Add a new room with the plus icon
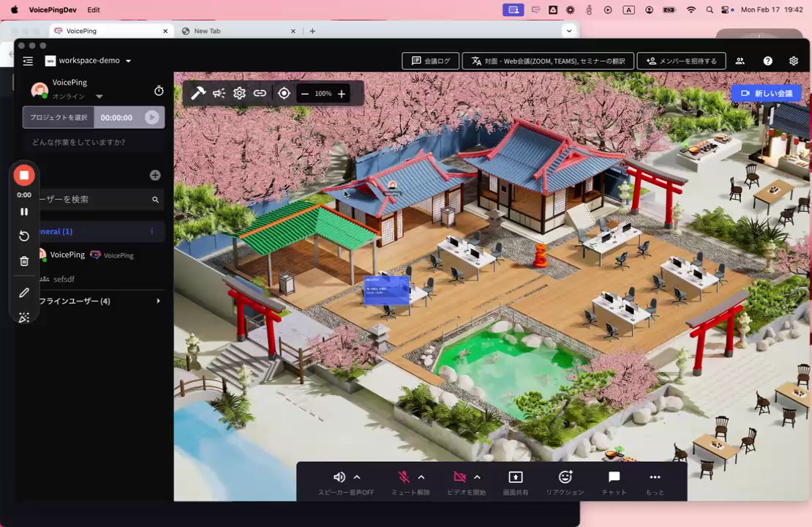This screenshot has width=812, height=527. pyautogui.click(x=155, y=175)
